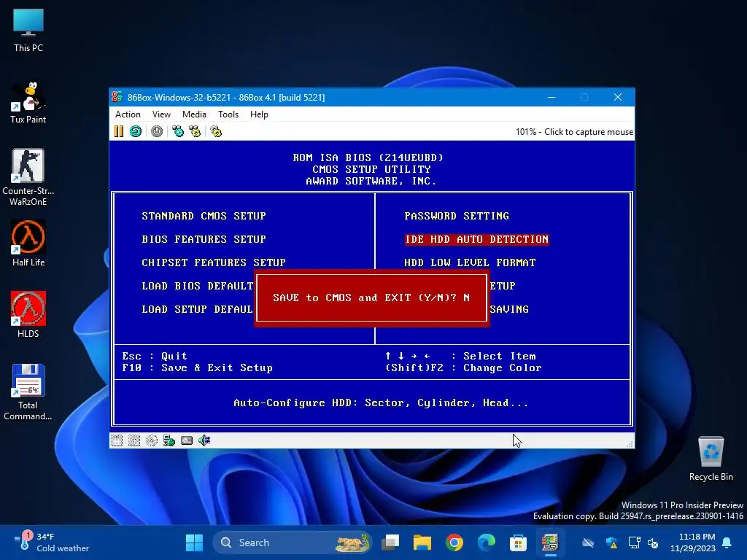This screenshot has height=560, width=747.
Task: Click the sound speaker status bar icon
Action: click(x=204, y=440)
